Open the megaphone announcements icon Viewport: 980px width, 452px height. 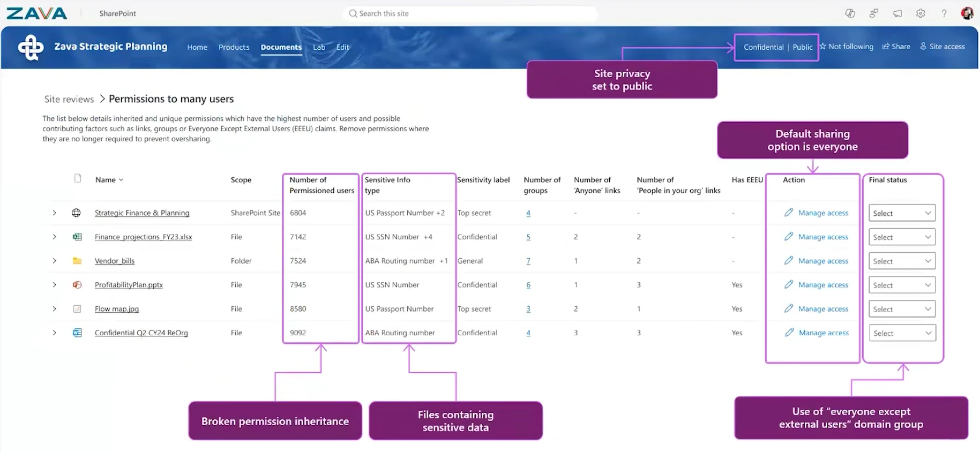click(x=897, y=13)
